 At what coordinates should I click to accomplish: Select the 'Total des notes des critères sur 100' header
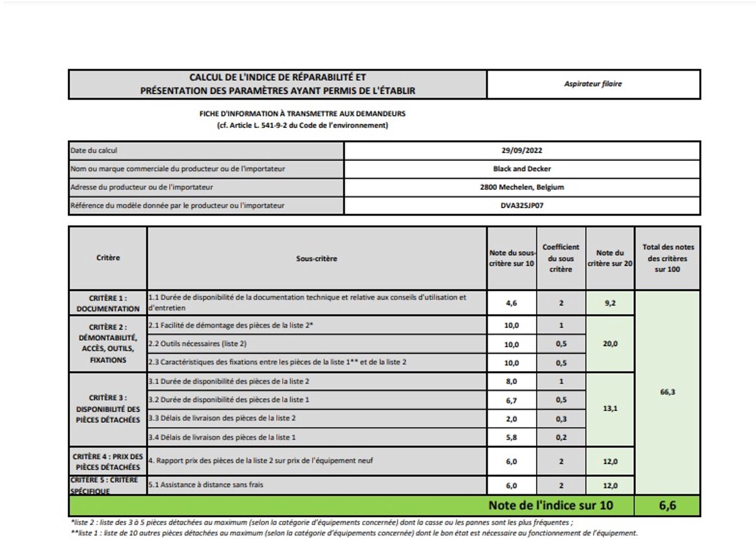(x=667, y=258)
